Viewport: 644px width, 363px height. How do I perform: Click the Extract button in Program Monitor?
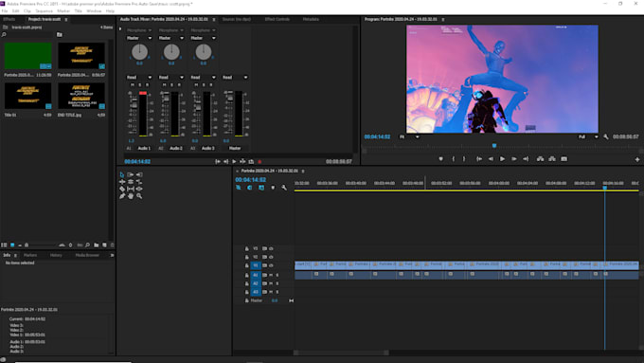point(552,158)
